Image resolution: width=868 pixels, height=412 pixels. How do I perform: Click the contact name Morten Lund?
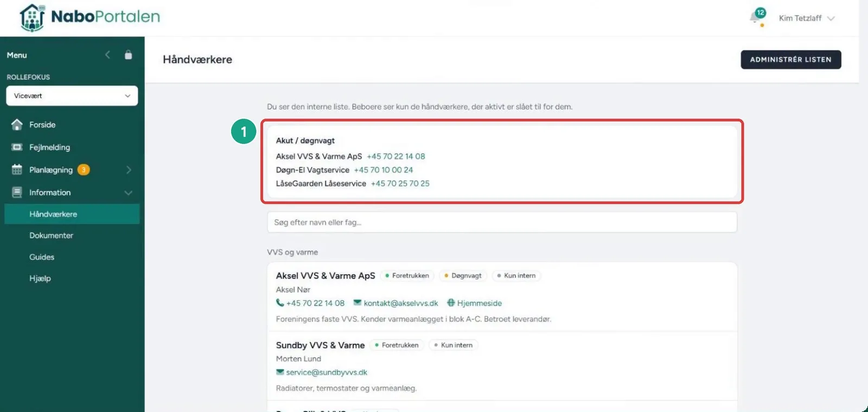pyautogui.click(x=298, y=359)
